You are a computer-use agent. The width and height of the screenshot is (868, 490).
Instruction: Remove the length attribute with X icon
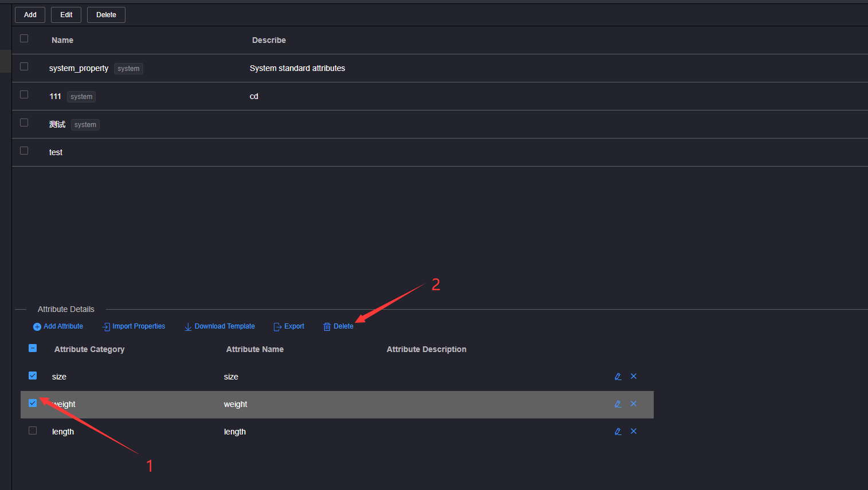(634, 431)
